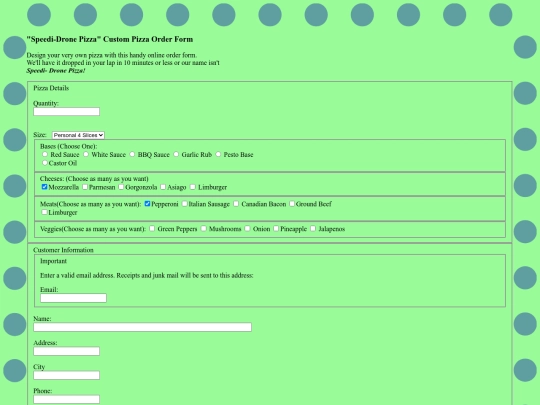Check Limburger in the Cheeses section

click(x=193, y=187)
